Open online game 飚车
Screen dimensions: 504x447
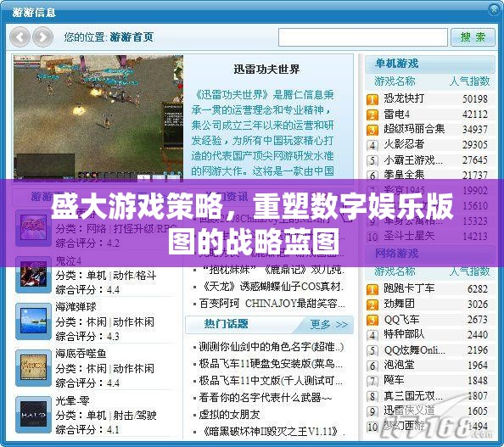click(394, 380)
